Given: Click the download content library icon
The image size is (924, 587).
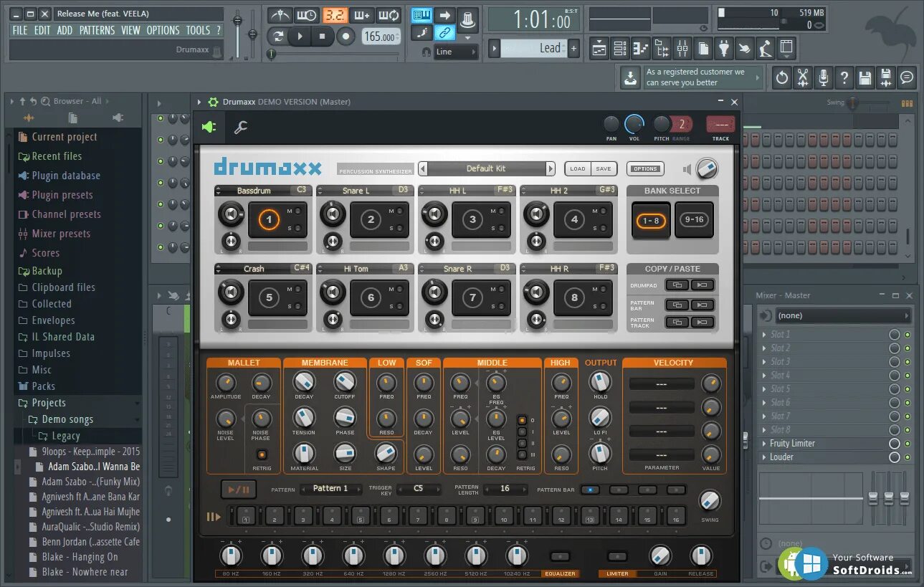Looking at the screenshot, I should tap(630, 77).
